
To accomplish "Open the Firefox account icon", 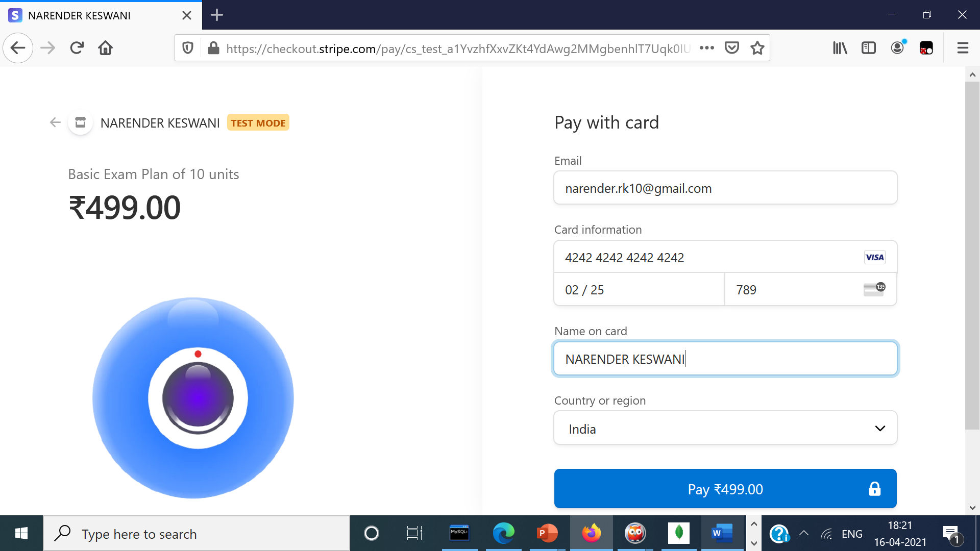I will pyautogui.click(x=897, y=48).
